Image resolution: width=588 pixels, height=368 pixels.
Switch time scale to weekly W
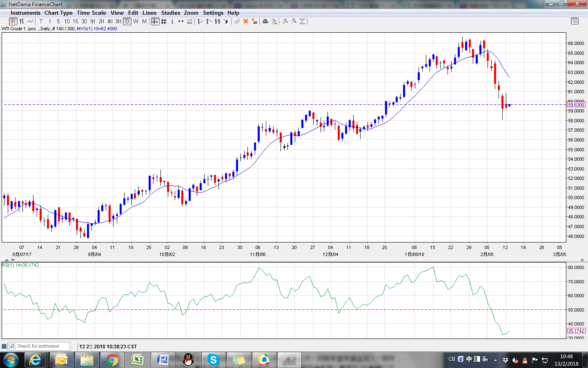[136, 21]
